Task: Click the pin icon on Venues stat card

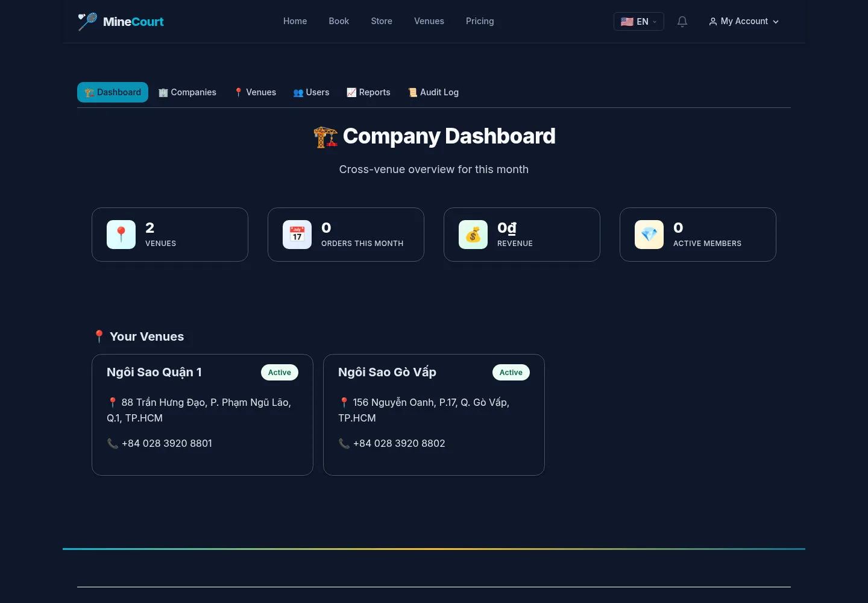Action: click(x=121, y=235)
